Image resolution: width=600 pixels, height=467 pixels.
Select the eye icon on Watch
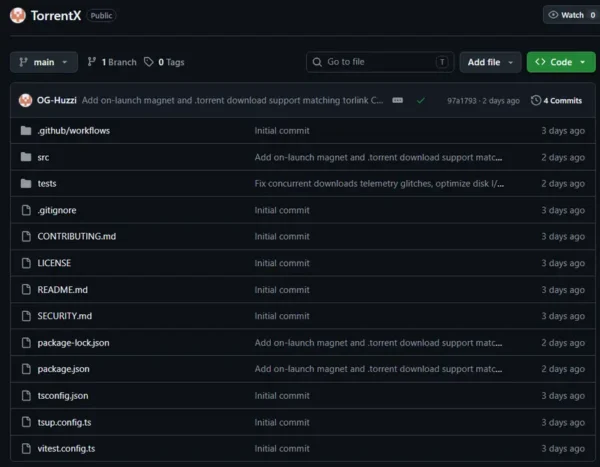point(553,15)
